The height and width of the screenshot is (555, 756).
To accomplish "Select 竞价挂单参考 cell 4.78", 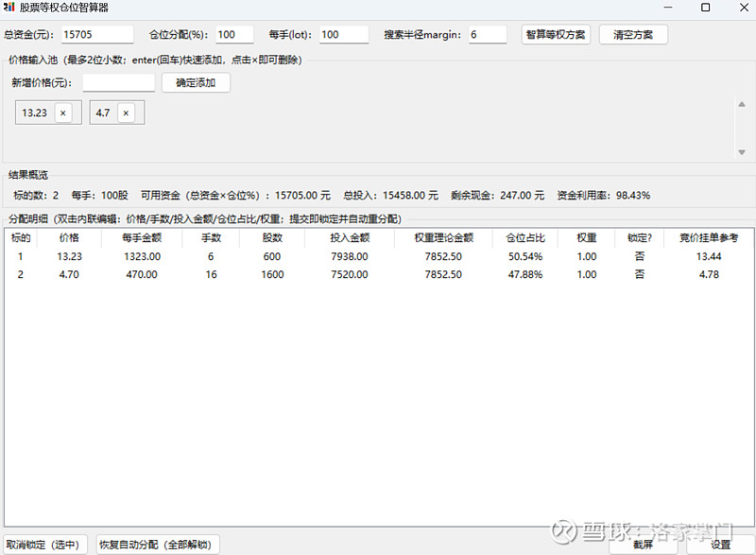I will point(709,274).
